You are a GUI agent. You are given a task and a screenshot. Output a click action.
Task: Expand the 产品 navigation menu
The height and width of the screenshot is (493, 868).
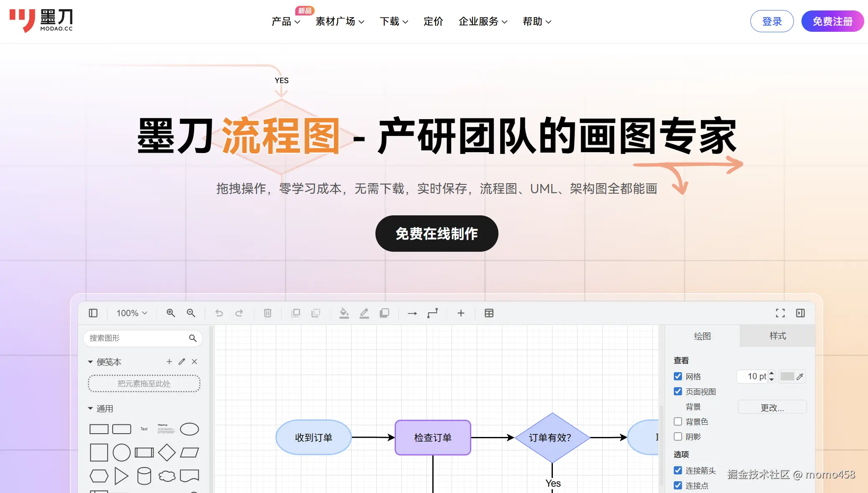click(286, 21)
